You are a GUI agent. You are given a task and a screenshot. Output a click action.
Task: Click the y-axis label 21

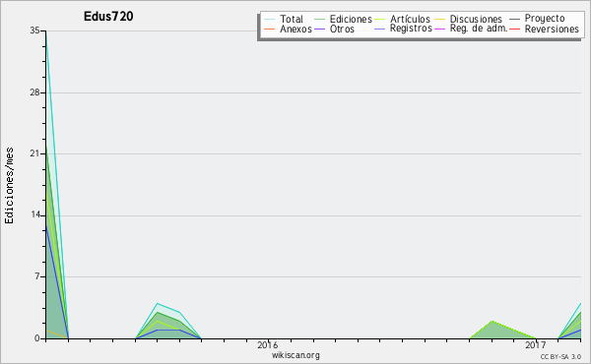tap(34, 153)
